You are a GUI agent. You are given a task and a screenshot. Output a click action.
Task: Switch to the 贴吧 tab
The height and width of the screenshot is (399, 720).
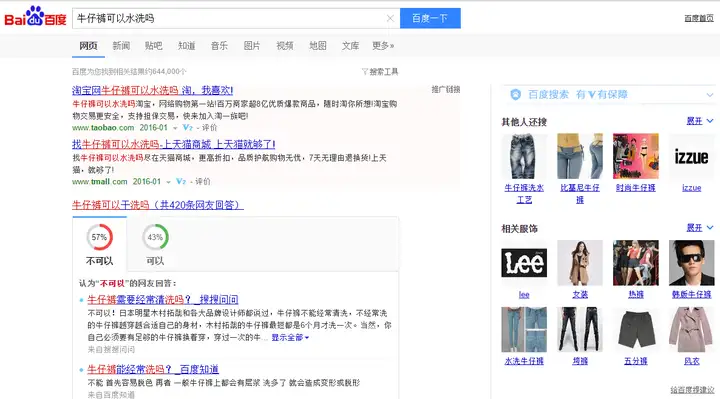[154, 45]
